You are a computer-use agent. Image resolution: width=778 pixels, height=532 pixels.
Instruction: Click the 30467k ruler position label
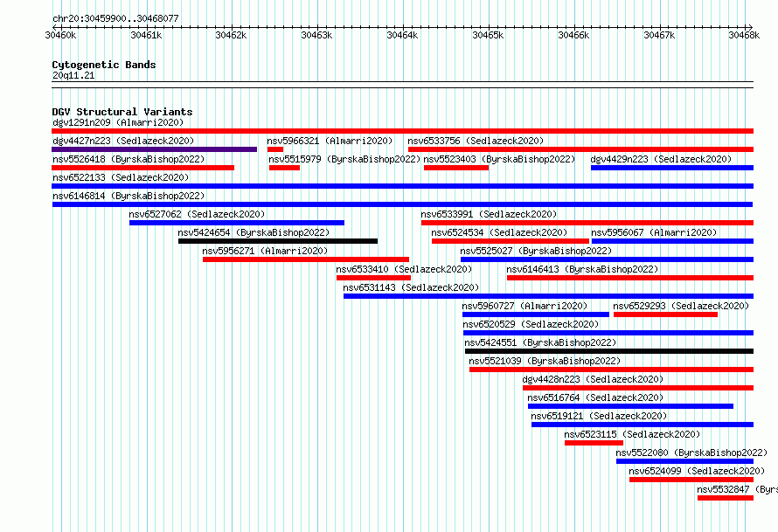[659, 35]
